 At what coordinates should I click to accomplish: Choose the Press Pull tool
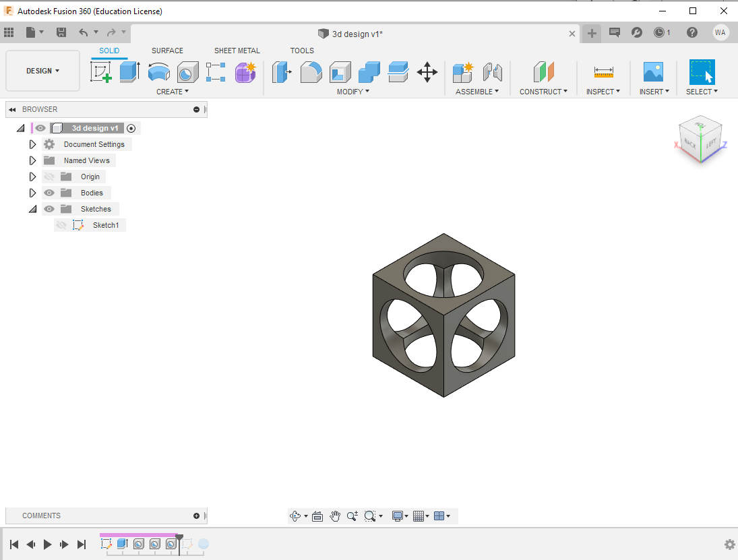pos(282,71)
